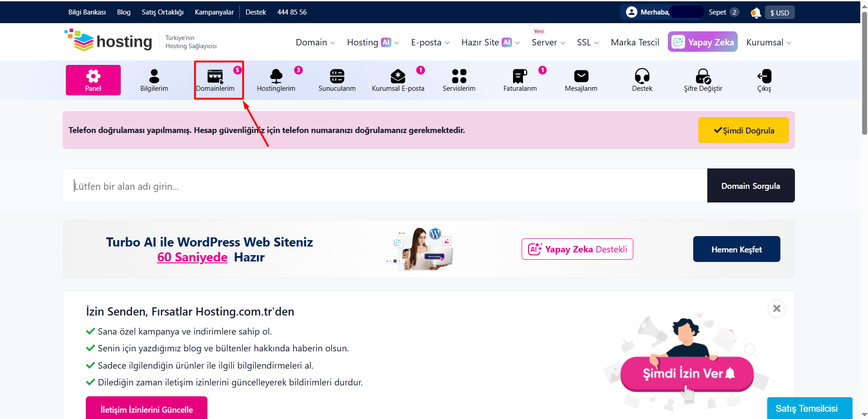Expand the E-posta menu
Screen dimensions: 868x419
[430, 42]
